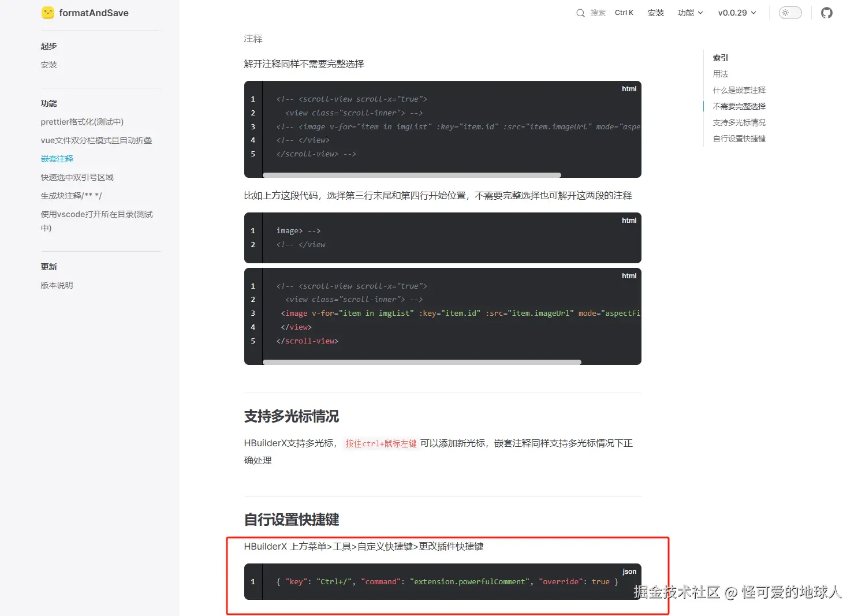Click the 解开注释同样不需要完整选择 paragraph
The image size is (858, 616).
pyautogui.click(x=304, y=64)
